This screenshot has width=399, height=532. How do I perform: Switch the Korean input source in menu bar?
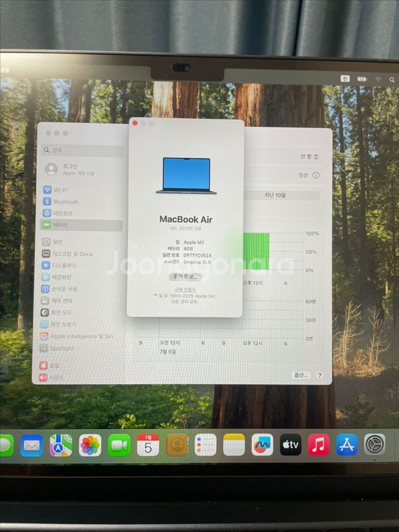click(x=345, y=79)
